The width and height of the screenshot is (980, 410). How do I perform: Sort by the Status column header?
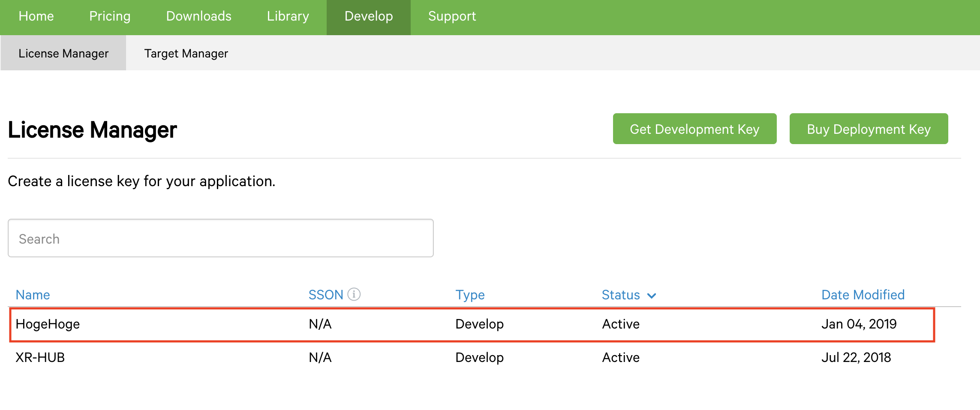coord(620,295)
